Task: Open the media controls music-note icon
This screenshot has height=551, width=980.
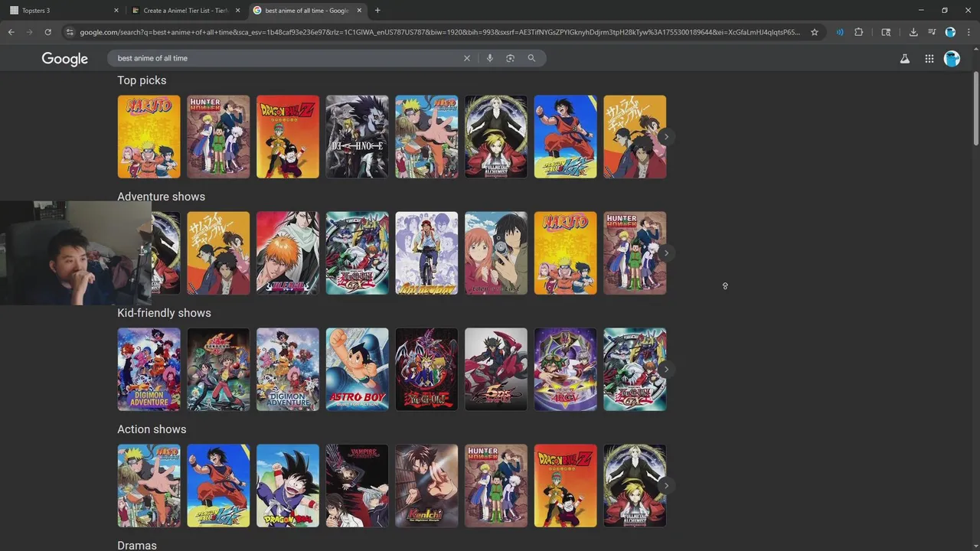Action: pos(932,32)
